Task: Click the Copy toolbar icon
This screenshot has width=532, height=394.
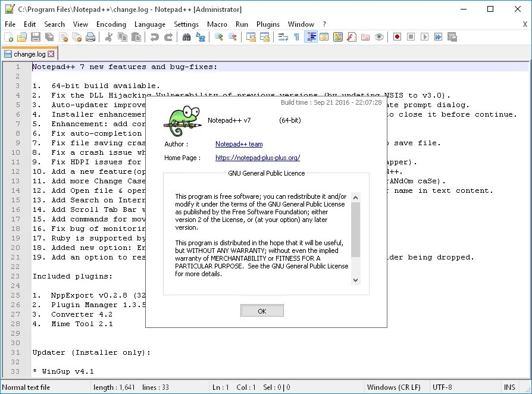Action: click(123, 37)
